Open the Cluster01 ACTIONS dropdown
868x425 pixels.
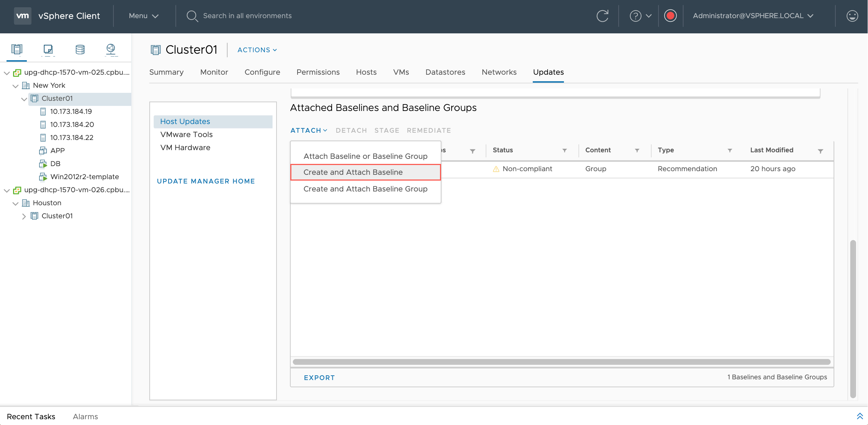tap(257, 50)
